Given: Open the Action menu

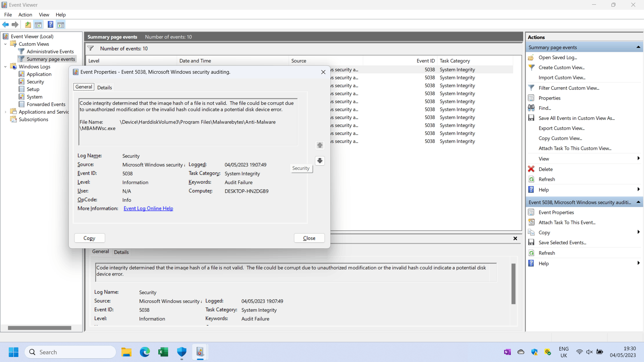Looking at the screenshot, I should [25, 15].
